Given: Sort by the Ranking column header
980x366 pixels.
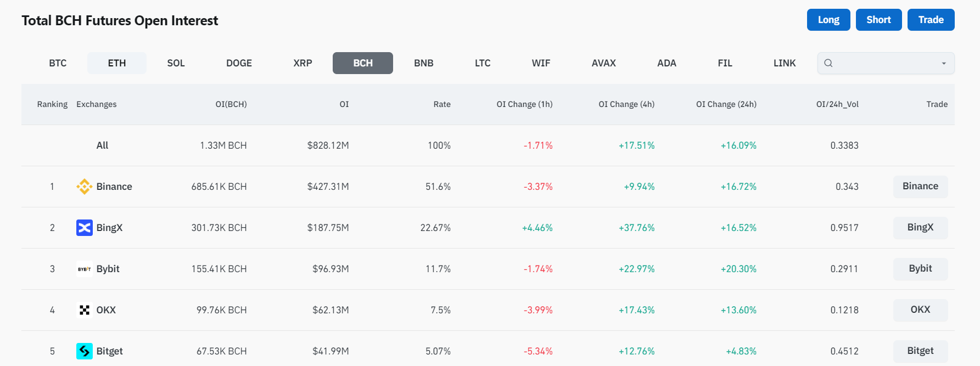Looking at the screenshot, I should pyautogui.click(x=52, y=104).
